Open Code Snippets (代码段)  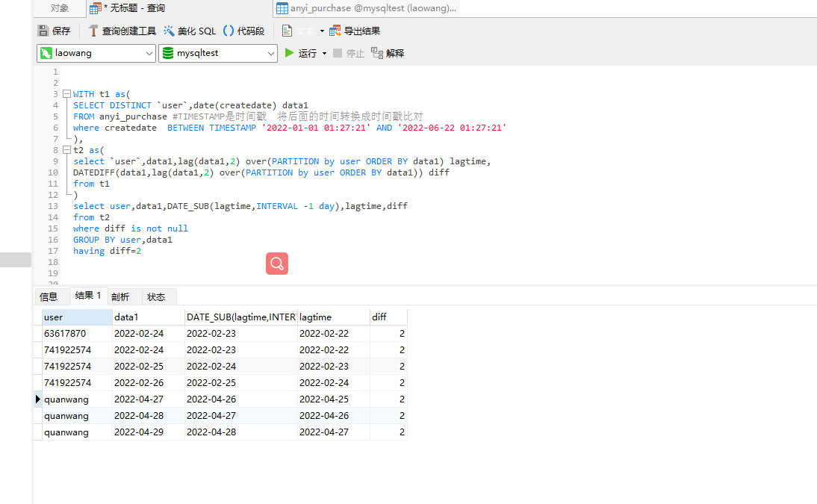coord(244,31)
